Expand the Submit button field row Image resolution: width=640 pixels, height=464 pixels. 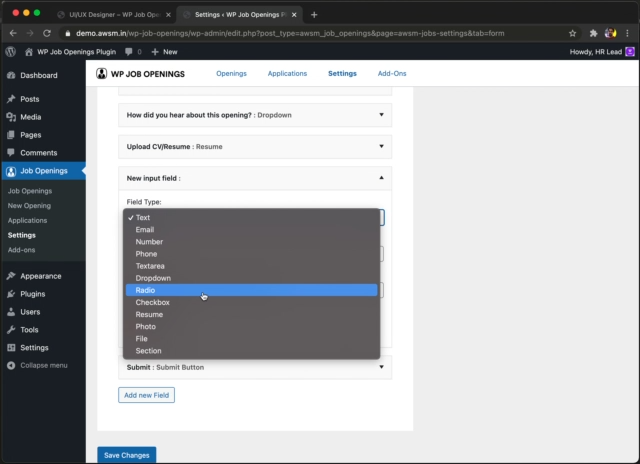pyautogui.click(x=255, y=367)
